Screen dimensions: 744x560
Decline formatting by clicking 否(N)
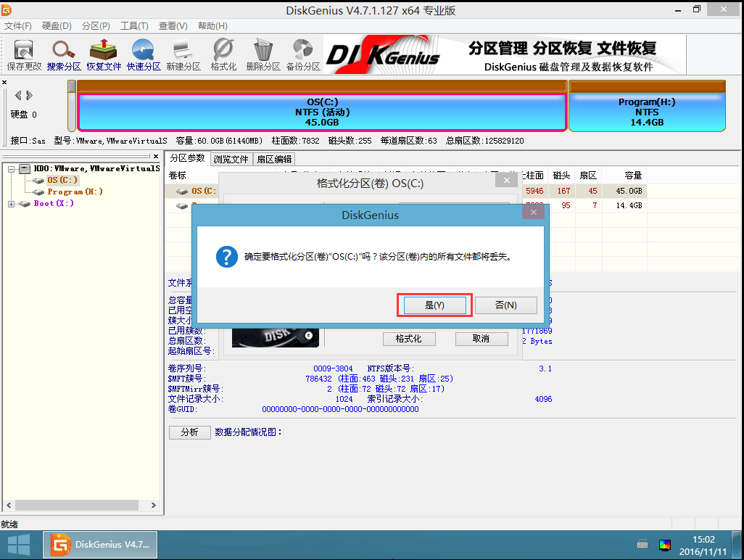point(506,305)
